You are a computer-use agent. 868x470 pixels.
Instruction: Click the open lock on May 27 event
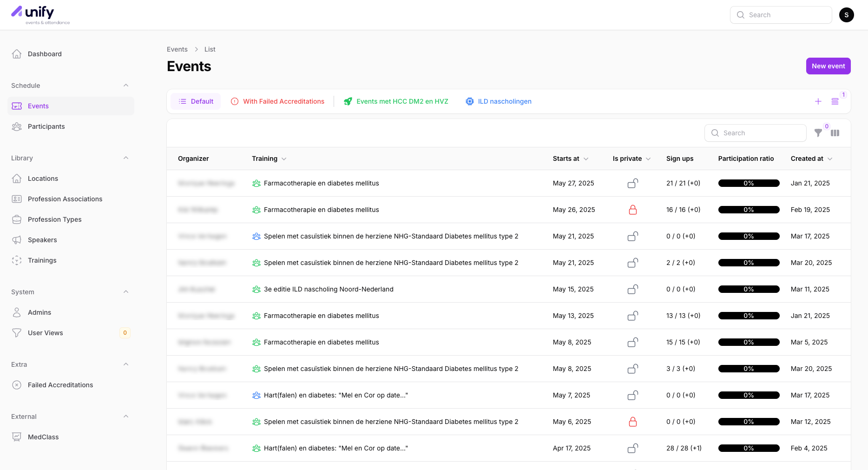click(632, 183)
